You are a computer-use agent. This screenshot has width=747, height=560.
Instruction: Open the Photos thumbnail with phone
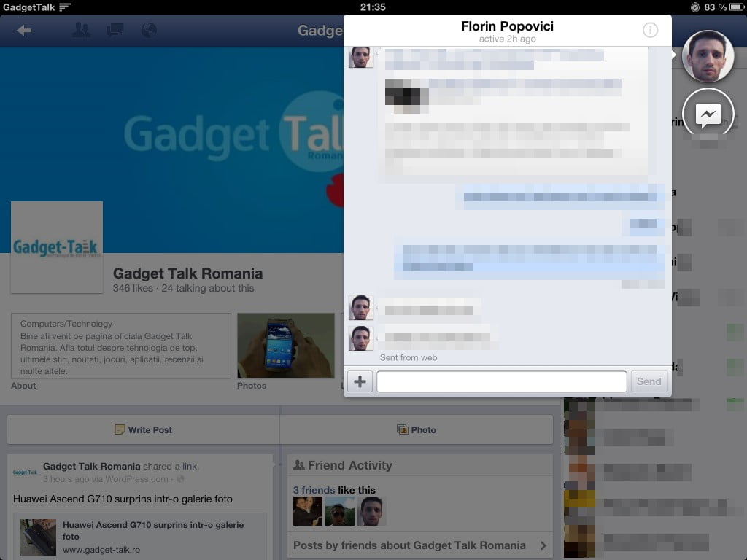click(286, 346)
